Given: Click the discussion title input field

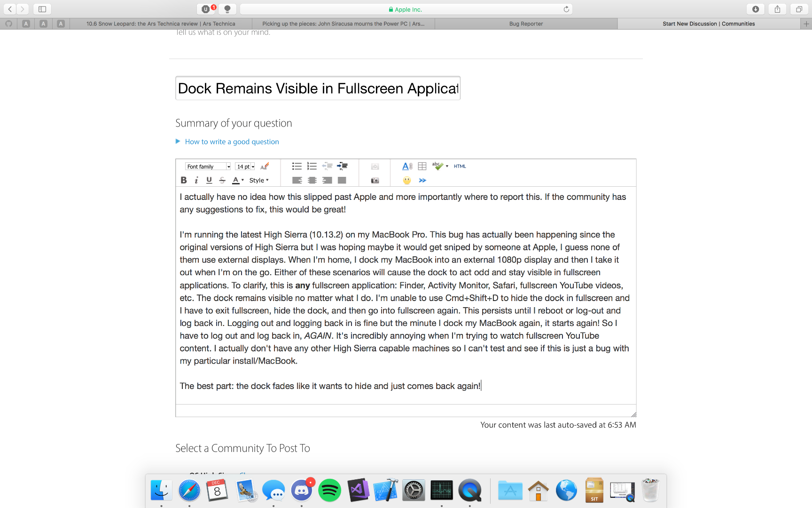Looking at the screenshot, I should tap(318, 88).
